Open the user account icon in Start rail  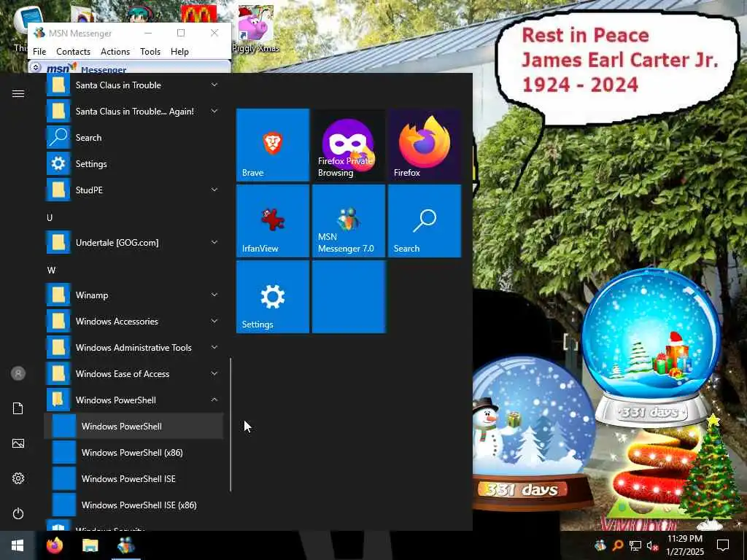[x=18, y=373]
